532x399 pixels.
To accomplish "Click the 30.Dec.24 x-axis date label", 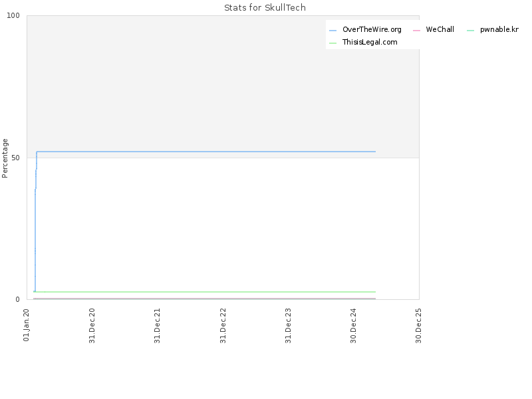I will 353,326.
